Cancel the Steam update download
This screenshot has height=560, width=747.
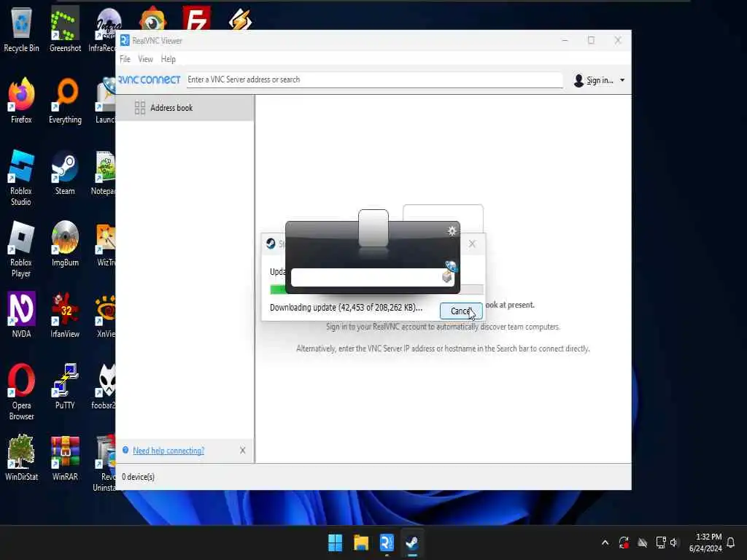(461, 311)
